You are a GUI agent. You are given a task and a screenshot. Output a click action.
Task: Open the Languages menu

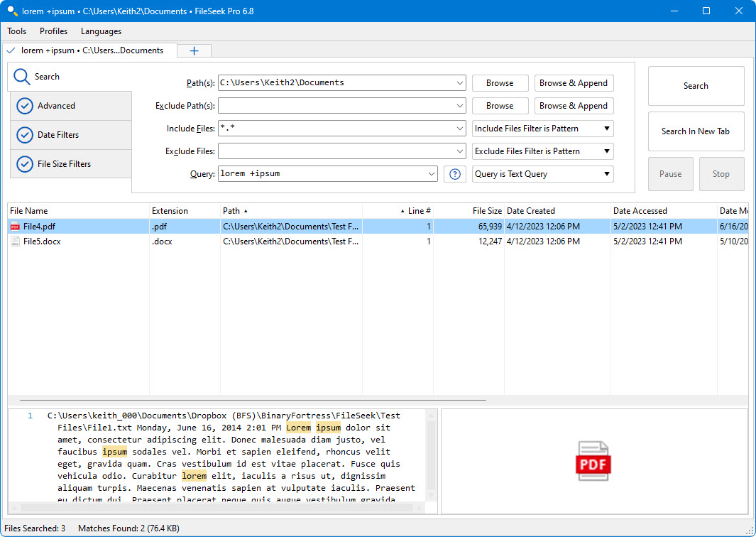coord(101,31)
